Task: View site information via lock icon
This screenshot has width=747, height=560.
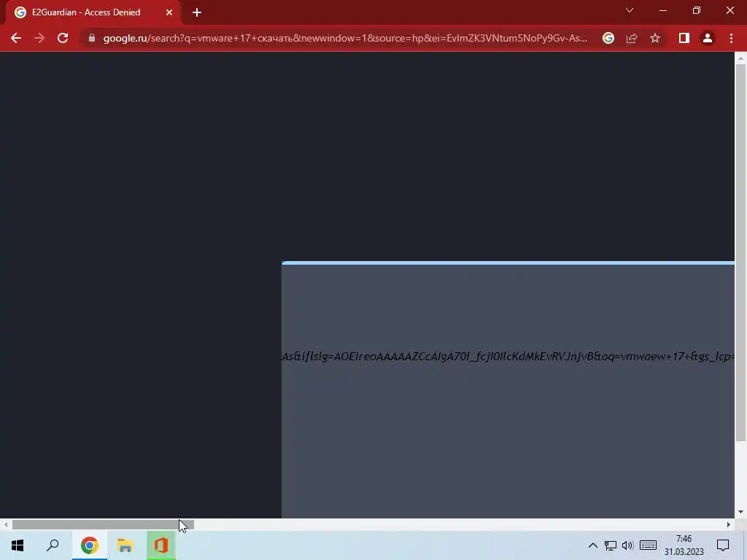Action: (x=92, y=38)
